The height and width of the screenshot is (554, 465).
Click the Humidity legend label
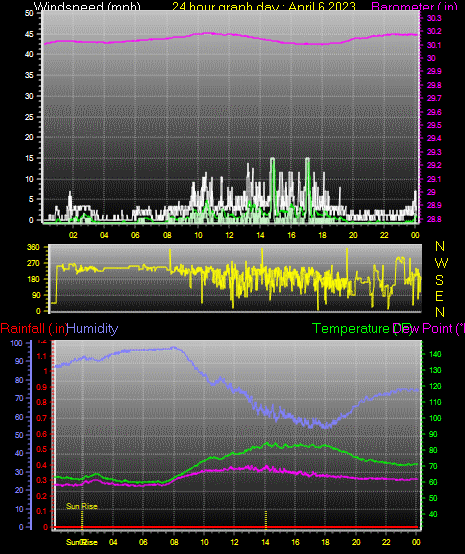tap(92, 329)
